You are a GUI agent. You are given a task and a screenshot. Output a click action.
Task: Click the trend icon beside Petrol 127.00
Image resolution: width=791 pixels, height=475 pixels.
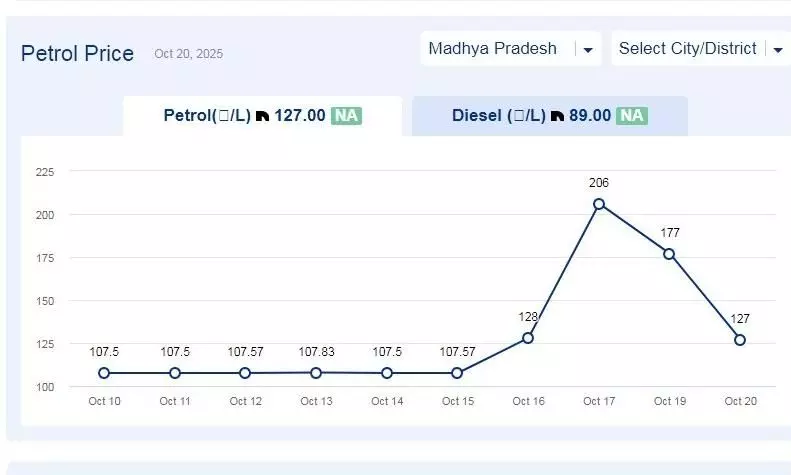(x=262, y=116)
